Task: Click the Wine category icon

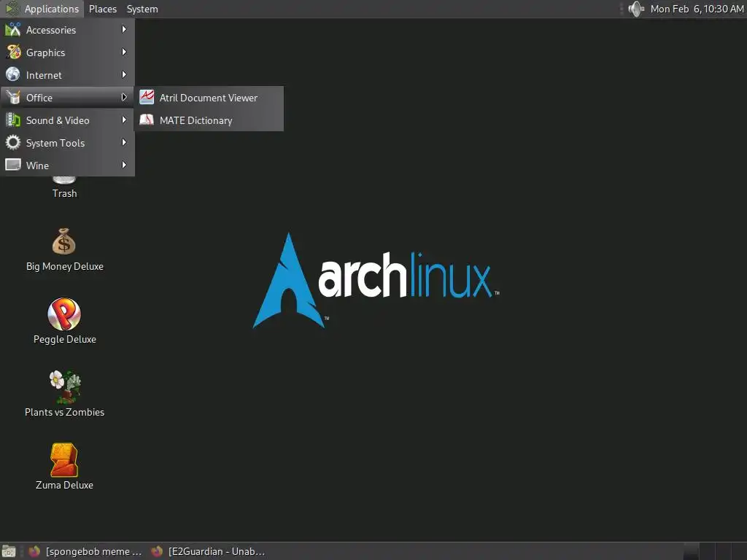Action: coord(13,165)
